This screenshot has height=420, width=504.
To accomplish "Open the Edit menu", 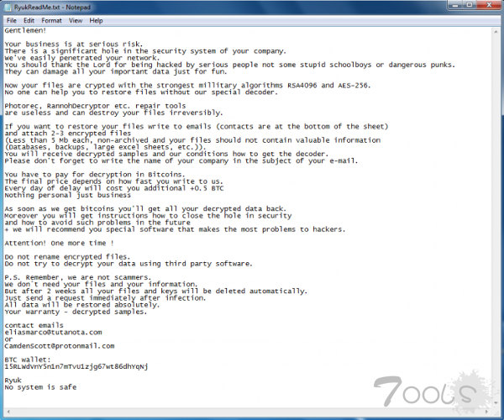I will tap(29, 20).
